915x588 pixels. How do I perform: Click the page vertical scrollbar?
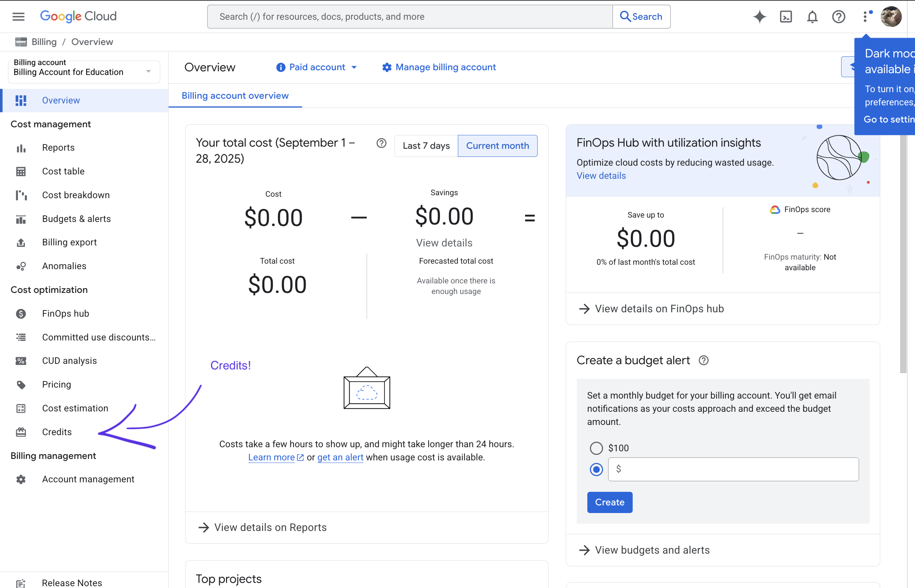click(903, 252)
